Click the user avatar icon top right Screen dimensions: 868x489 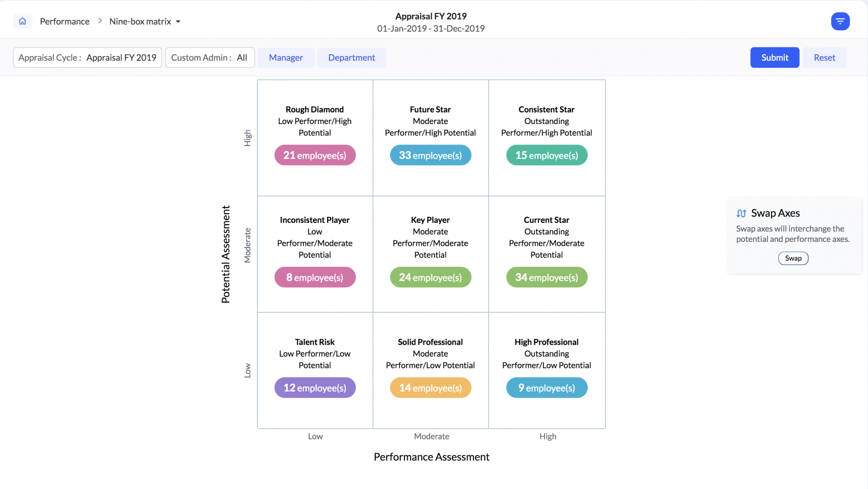(x=841, y=21)
